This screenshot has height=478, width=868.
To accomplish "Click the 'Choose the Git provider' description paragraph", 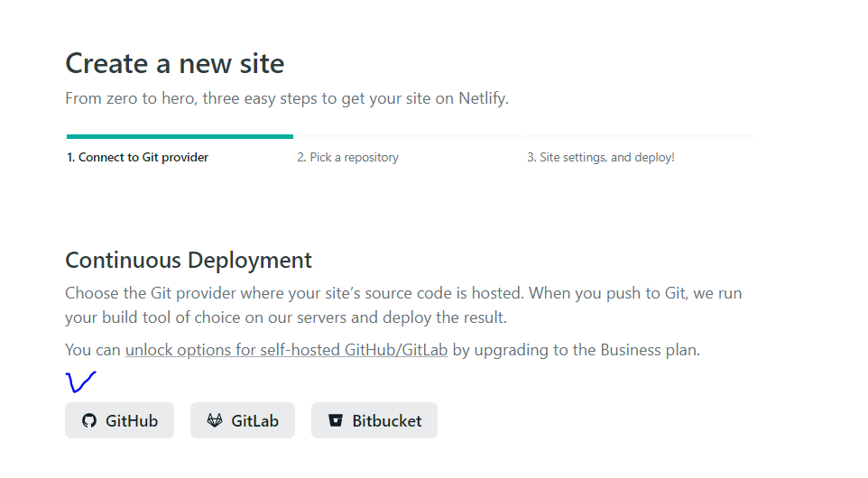I will (403, 305).
